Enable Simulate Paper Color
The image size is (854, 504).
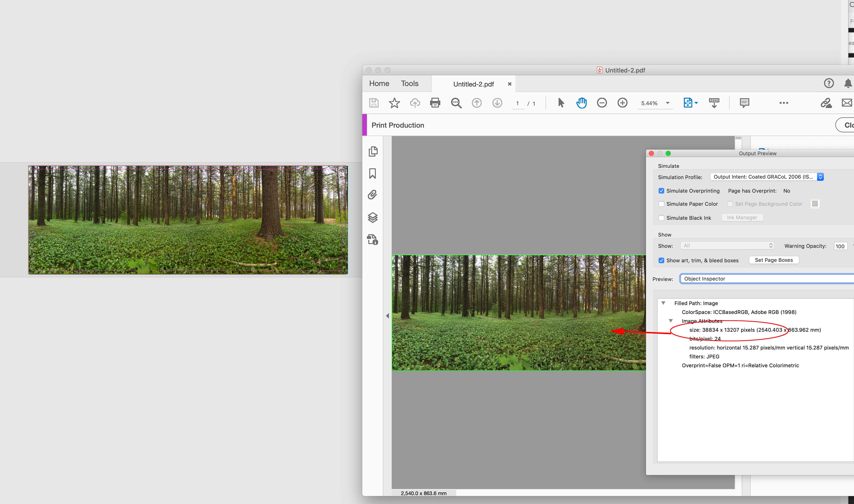[661, 204]
